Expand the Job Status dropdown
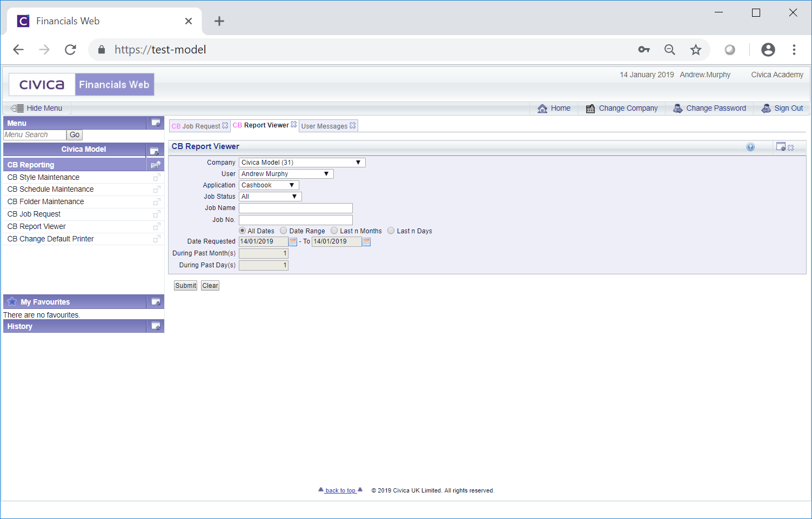812x519 pixels. (x=270, y=197)
